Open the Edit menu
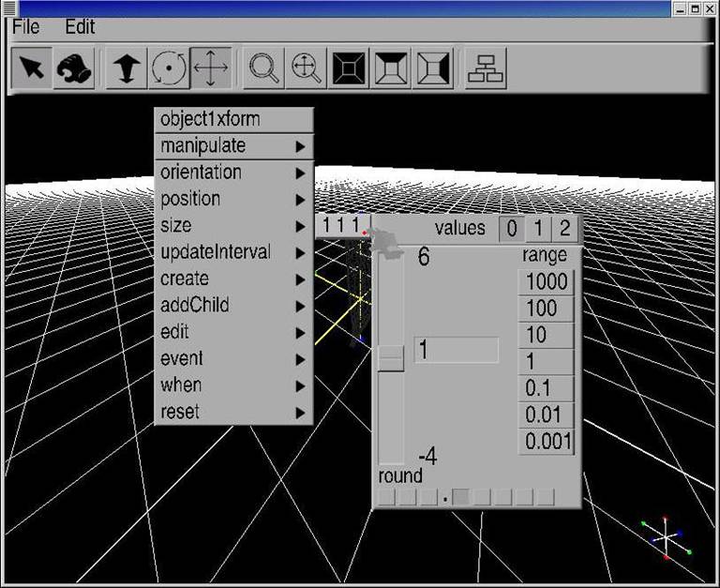Image resolution: width=720 pixels, height=588 pixels. pos(80,26)
